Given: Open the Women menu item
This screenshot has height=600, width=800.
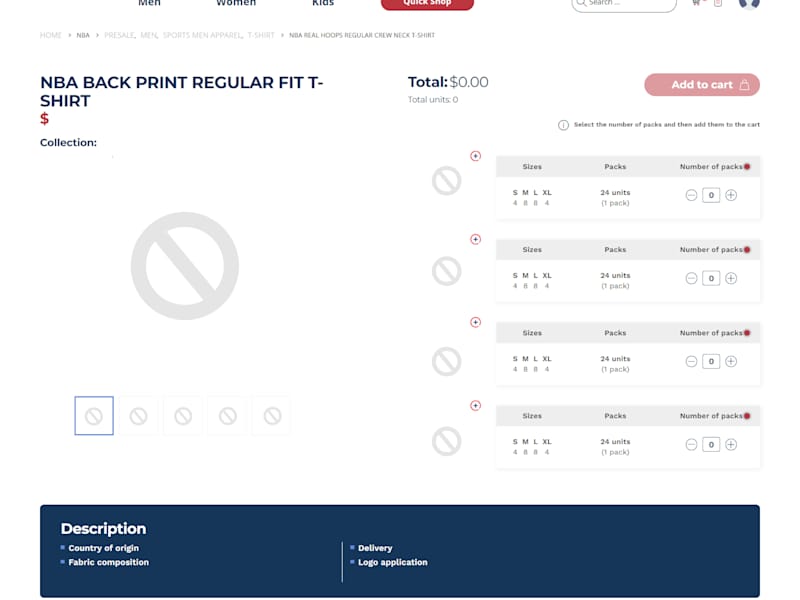Looking at the screenshot, I should [x=236, y=3].
